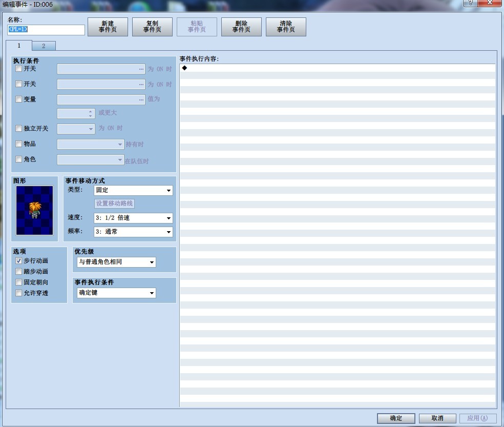Select event page tab 1
Viewport: 504px width, 427px height.
click(19, 46)
